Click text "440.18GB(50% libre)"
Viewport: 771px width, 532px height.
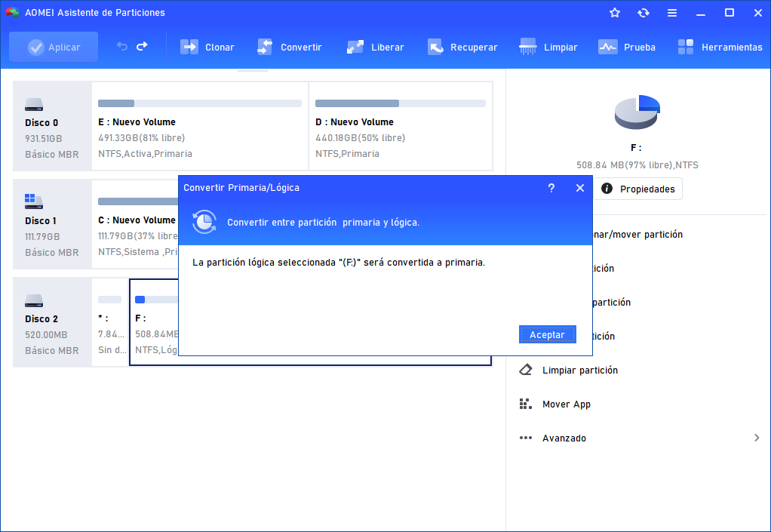[360, 138]
